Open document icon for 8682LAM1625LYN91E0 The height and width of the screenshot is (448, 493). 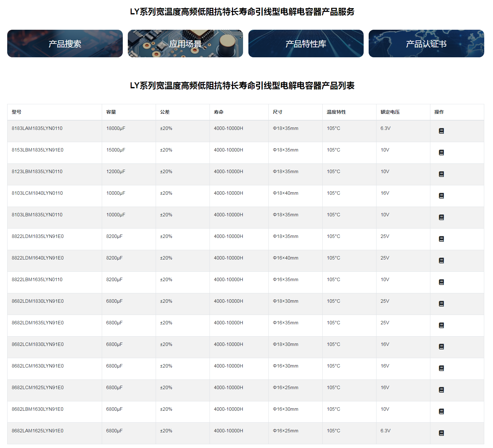[441, 433]
